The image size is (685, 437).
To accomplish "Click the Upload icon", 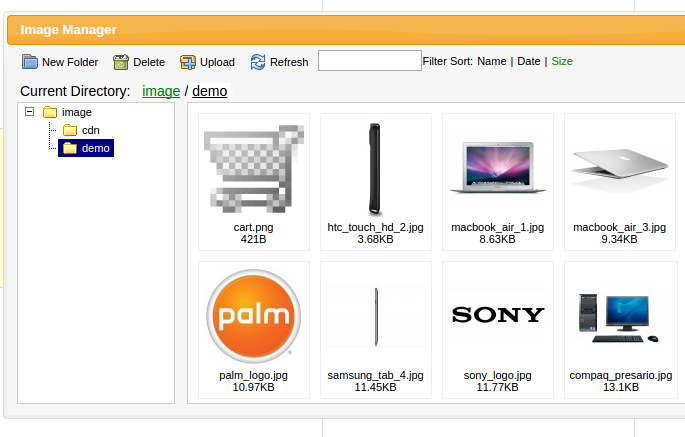I will (187, 62).
